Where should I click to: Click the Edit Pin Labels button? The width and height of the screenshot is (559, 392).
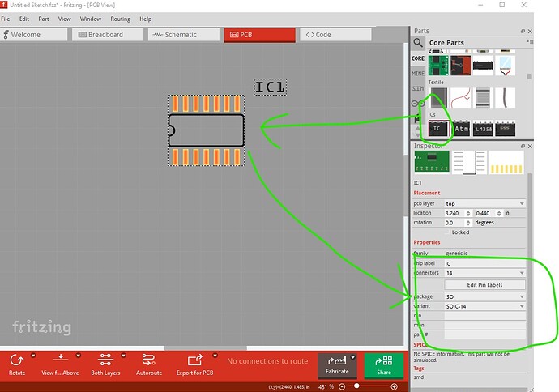(x=484, y=285)
